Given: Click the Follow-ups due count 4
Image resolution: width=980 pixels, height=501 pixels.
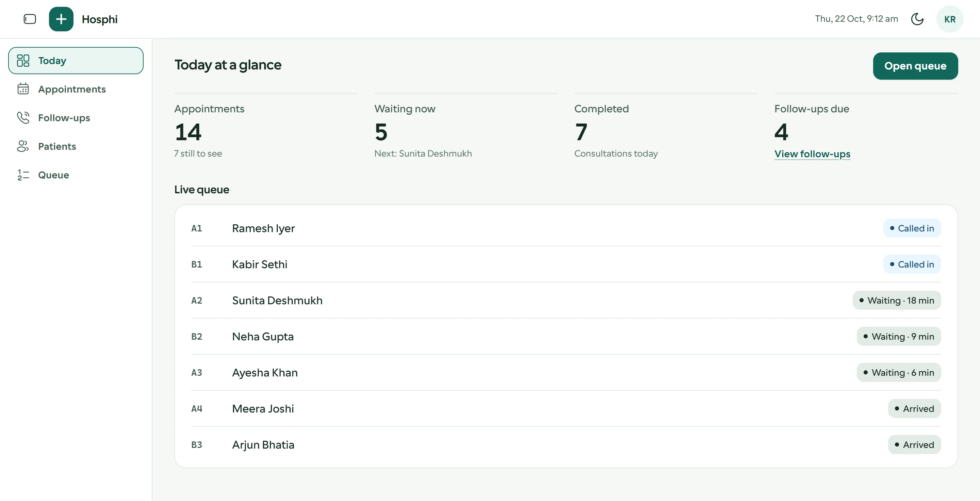Looking at the screenshot, I should coord(781,132).
